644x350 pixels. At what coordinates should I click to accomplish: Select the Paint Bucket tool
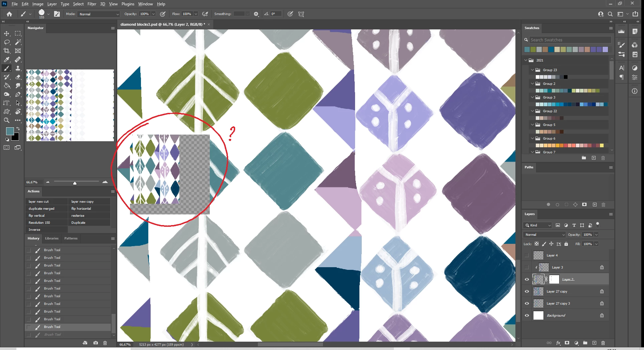pos(7,85)
